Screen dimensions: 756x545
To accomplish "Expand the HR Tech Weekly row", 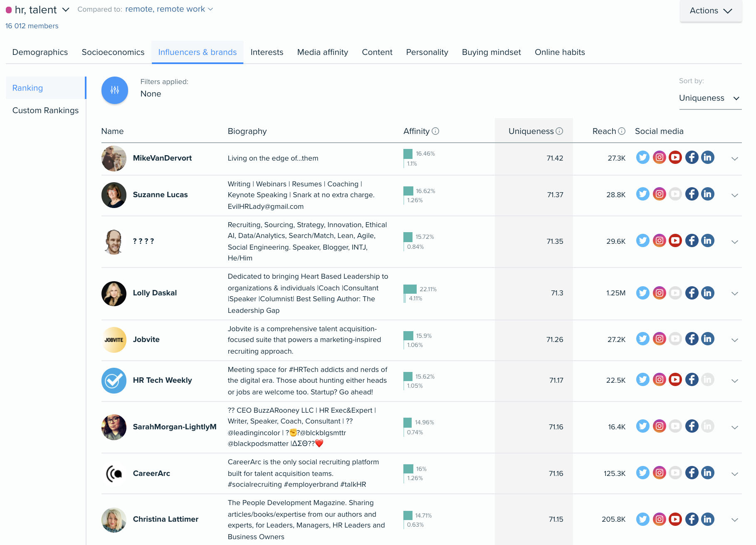I will coord(735,381).
